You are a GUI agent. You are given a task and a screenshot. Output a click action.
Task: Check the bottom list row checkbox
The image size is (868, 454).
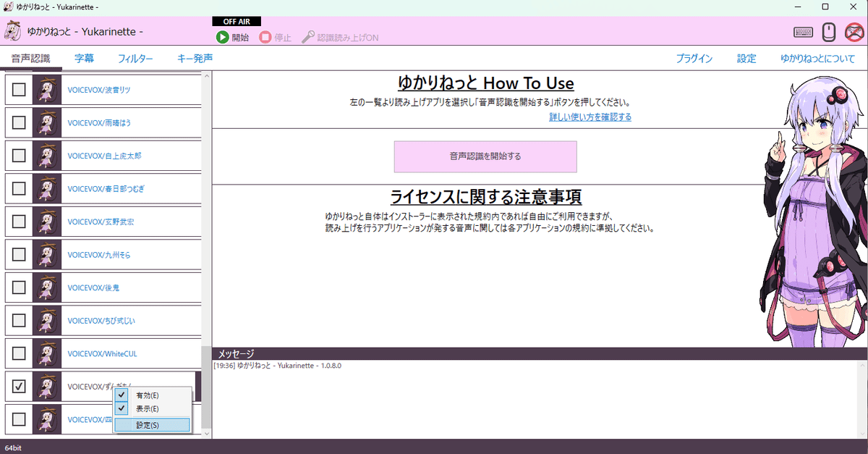(x=19, y=419)
